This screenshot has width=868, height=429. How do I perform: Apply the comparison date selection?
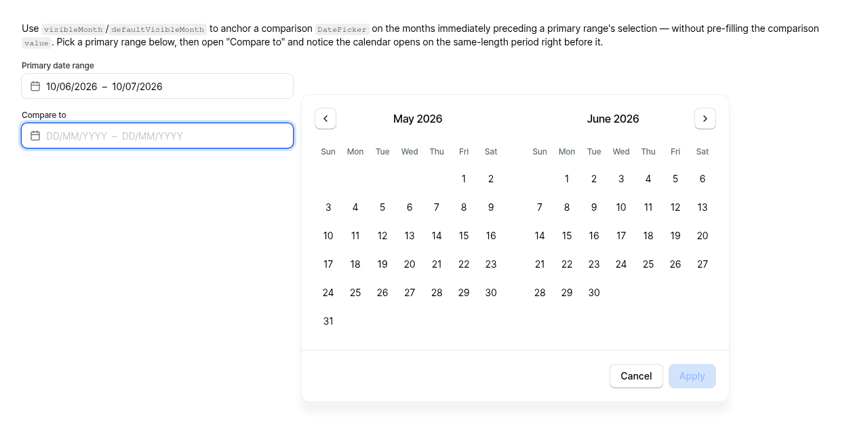(x=692, y=376)
